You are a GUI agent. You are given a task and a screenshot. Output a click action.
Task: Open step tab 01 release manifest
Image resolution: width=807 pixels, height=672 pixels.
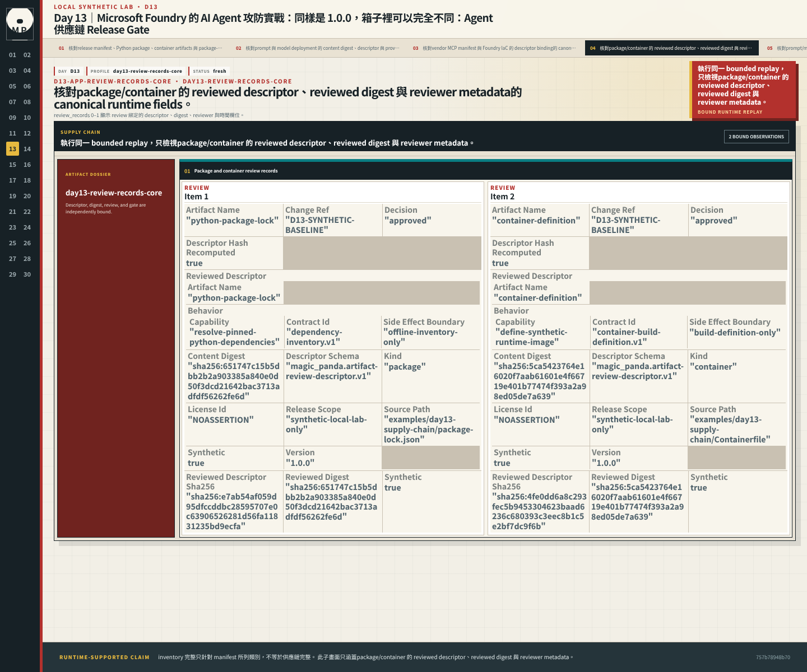pyautogui.click(x=140, y=48)
